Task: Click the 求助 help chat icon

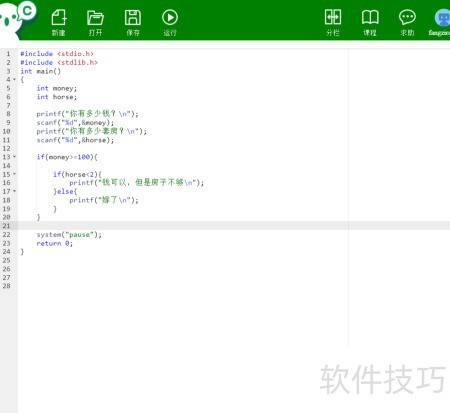Action: (x=407, y=22)
